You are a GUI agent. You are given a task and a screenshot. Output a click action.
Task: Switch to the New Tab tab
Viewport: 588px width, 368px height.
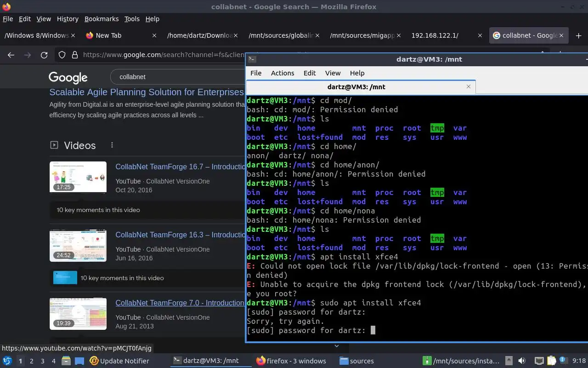pos(121,35)
